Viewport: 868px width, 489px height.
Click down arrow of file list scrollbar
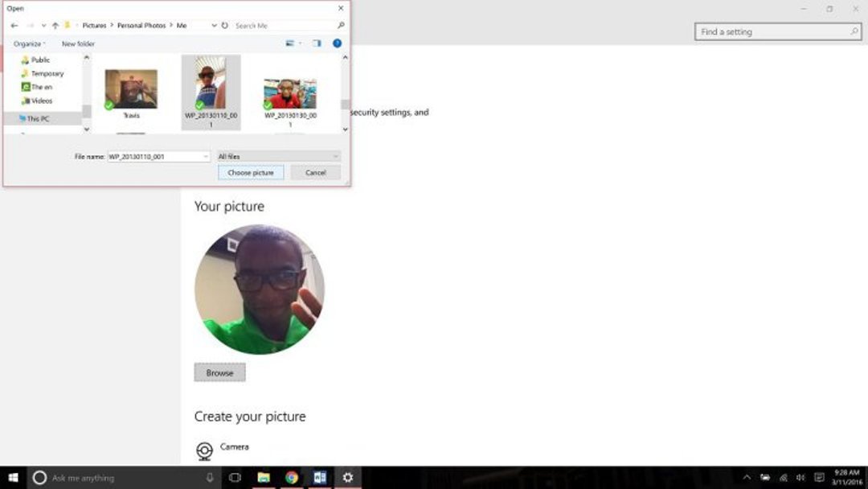pos(345,129)
